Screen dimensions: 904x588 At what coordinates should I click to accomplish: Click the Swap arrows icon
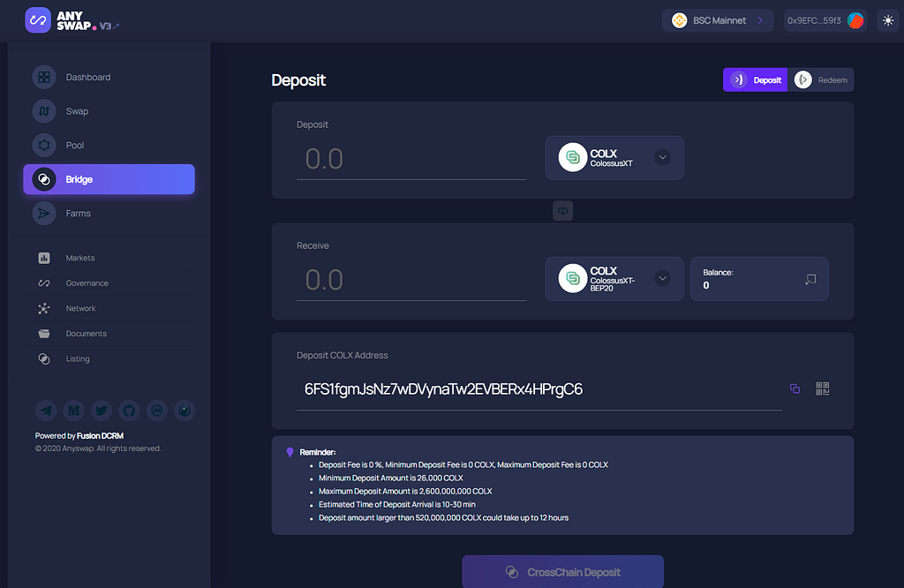(44, 111)
